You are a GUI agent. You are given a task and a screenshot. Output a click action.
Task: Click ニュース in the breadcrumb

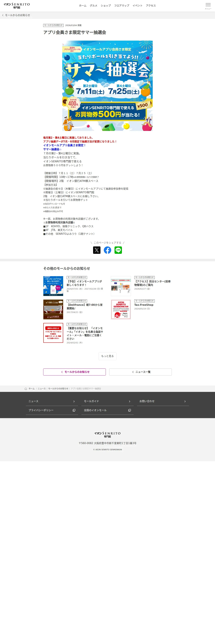click(x=42, y=389)
